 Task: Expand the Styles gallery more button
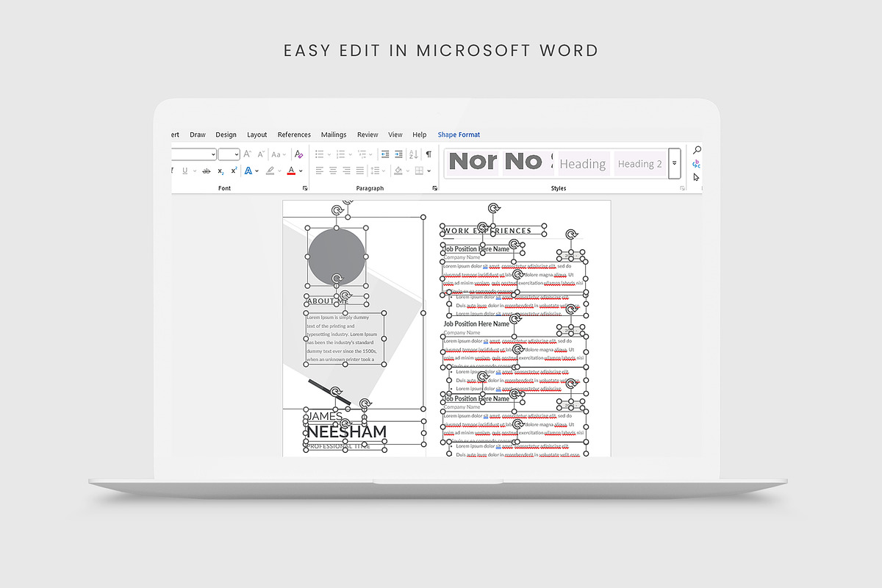[x=674, y=163]
